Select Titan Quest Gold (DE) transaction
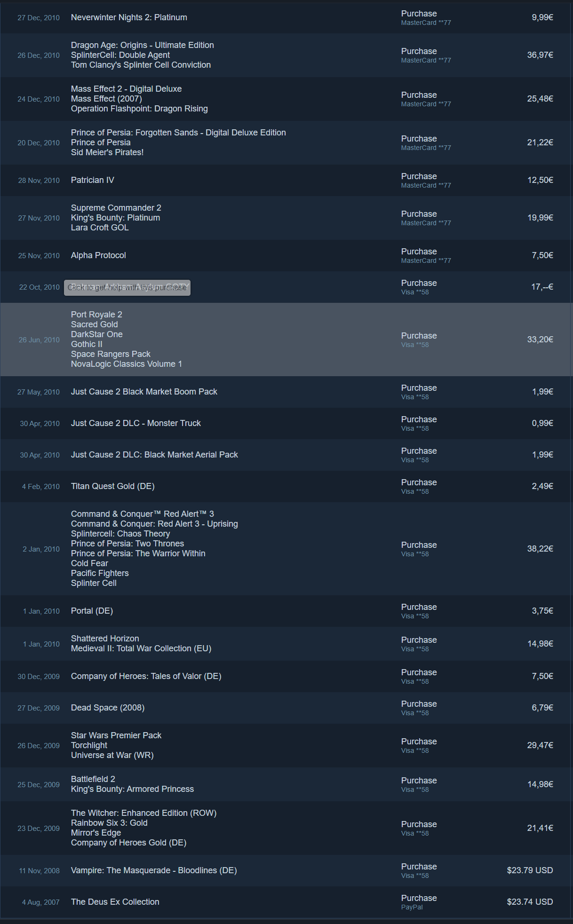Viewport: 573px width, 924px height. 286,486
